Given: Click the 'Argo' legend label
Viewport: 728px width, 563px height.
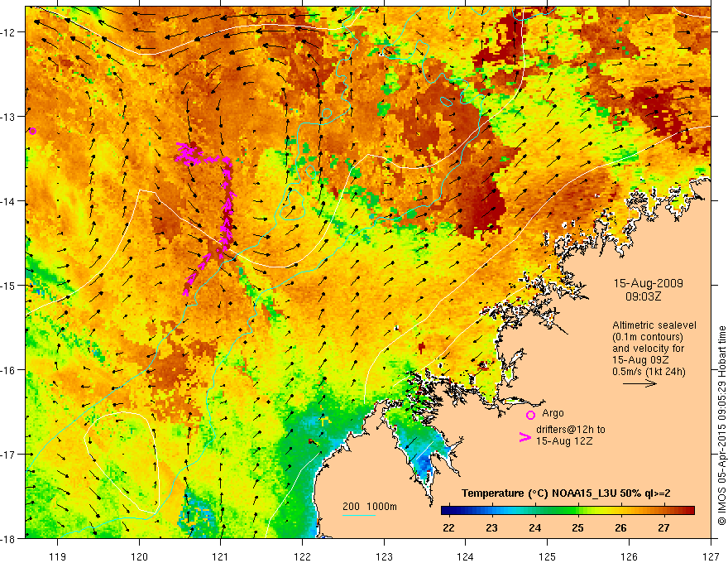Looking at the screenshot, I should pos(553,413).
